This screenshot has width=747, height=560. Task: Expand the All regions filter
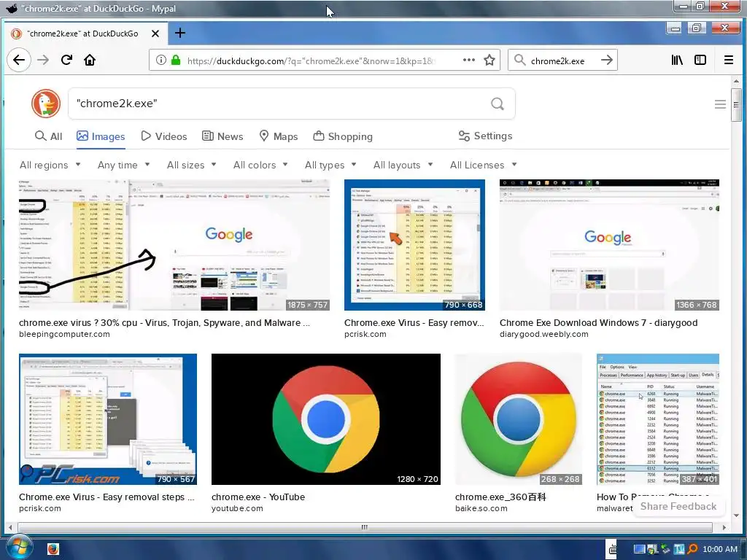[50, 165]
